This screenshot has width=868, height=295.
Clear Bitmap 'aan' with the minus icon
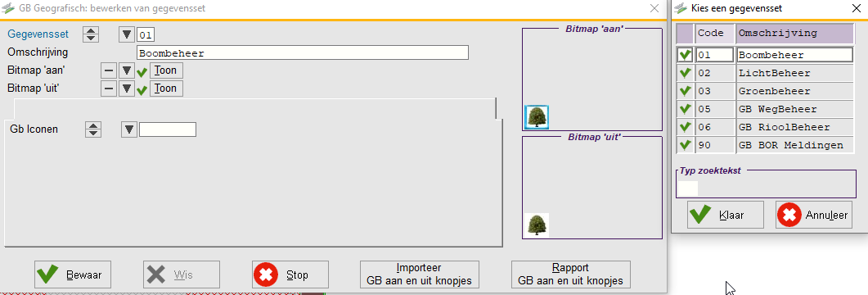110,71
